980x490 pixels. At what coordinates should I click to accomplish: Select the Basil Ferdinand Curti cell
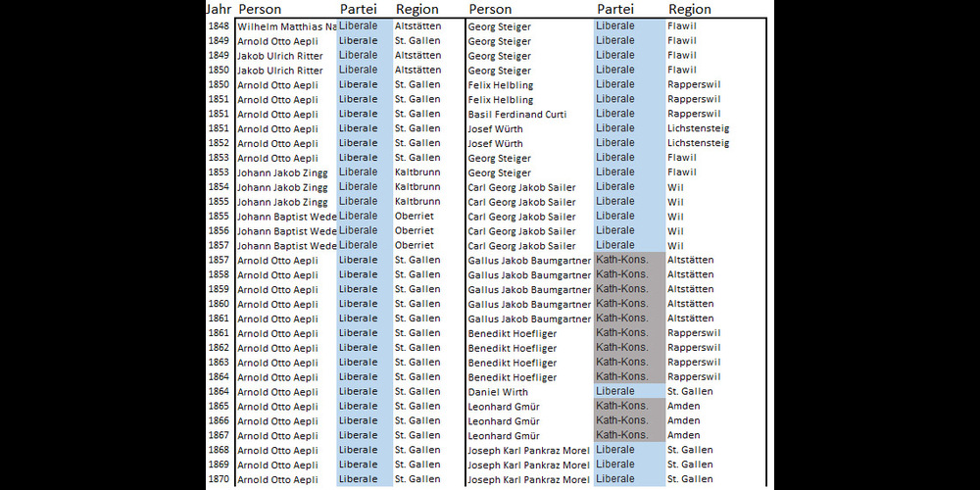pyautogui.click(x=516, y=115)
